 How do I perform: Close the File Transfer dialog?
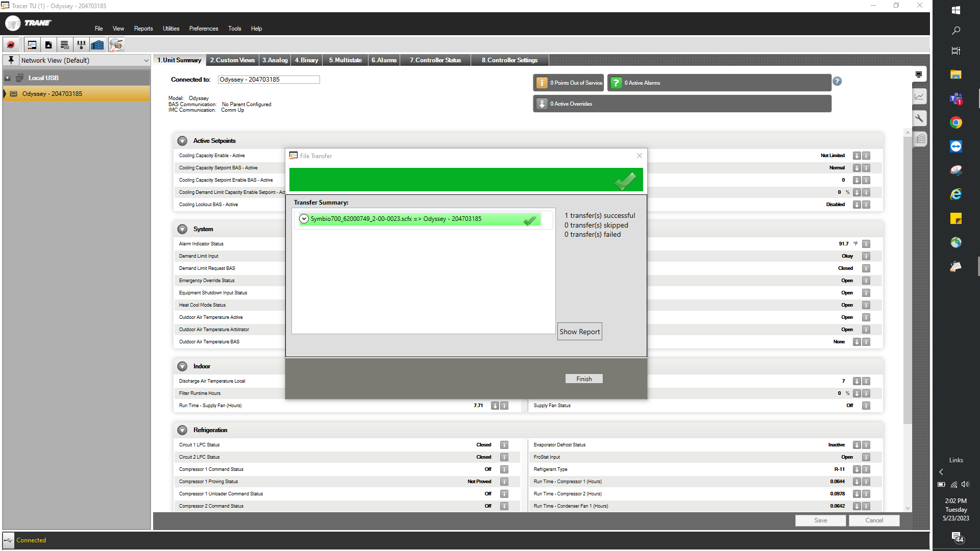point(640,156)
